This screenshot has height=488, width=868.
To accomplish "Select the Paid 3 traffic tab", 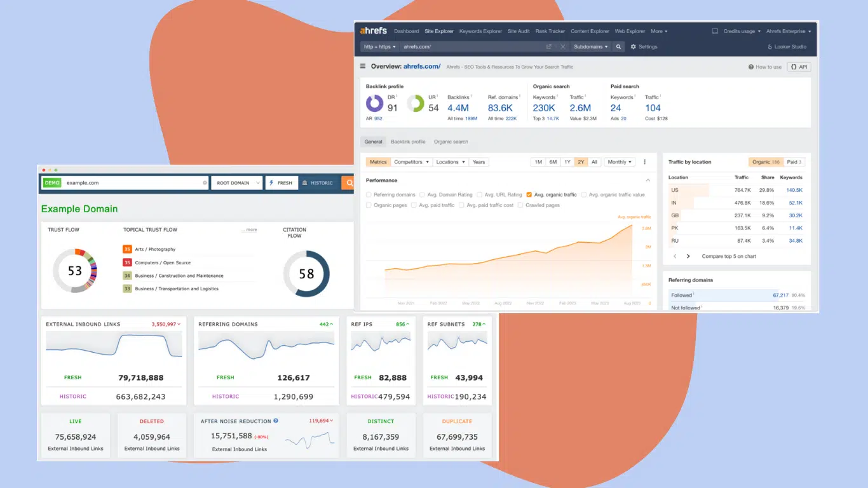I will point(794,162).
